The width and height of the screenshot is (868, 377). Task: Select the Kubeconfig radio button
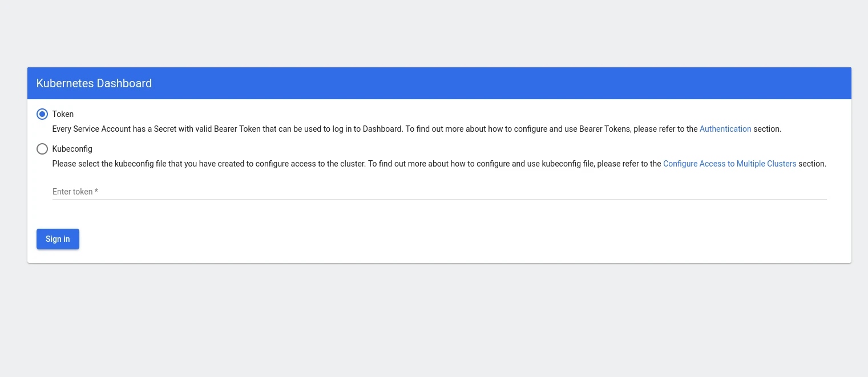pyautogui.click(x=42, y=149)
